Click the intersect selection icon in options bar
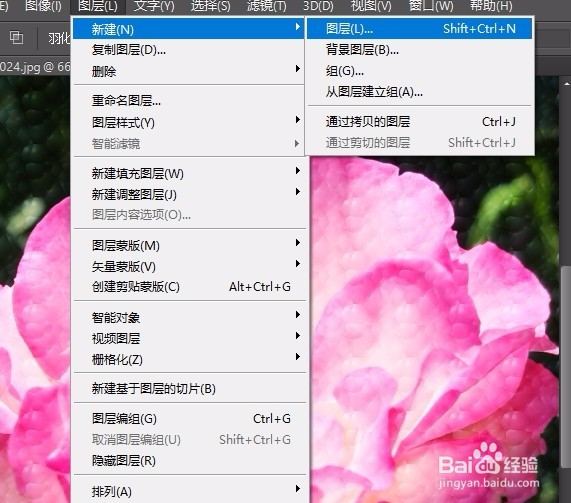The width and height of the screenshot is (571, 503). tap(16, 37)
